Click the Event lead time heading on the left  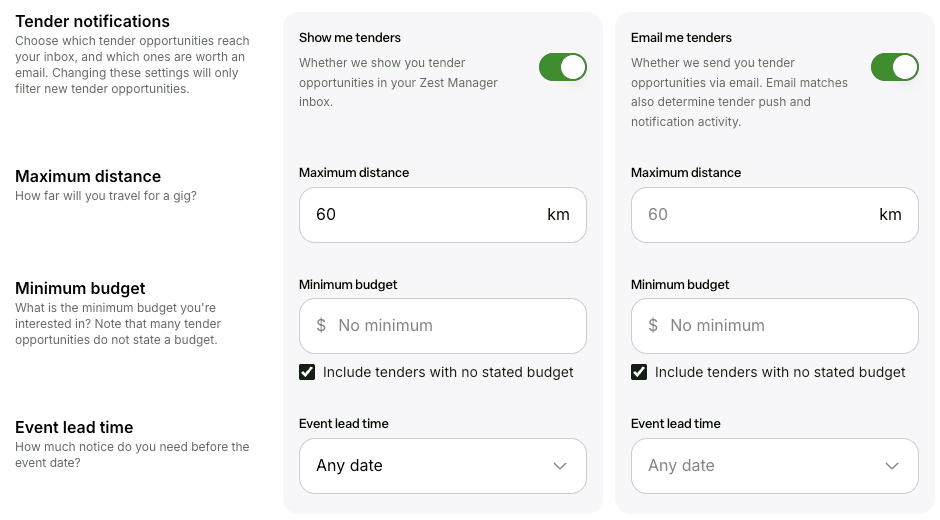[74, 428]
